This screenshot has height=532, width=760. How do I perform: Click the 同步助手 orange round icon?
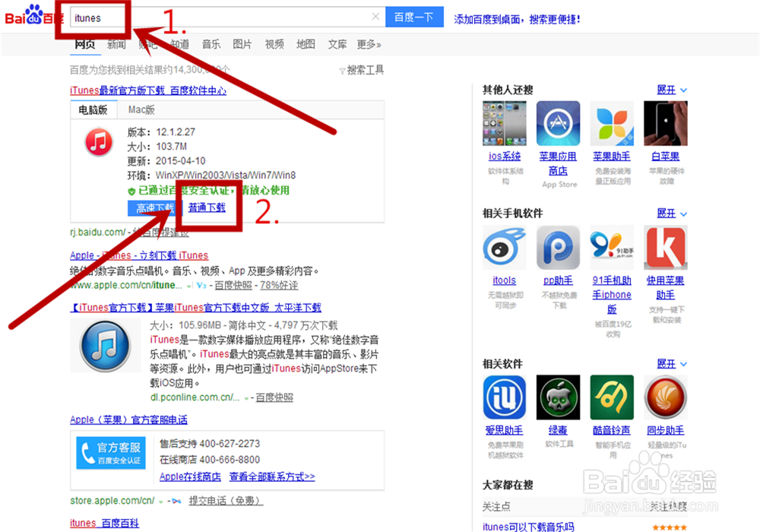(666, 397)
